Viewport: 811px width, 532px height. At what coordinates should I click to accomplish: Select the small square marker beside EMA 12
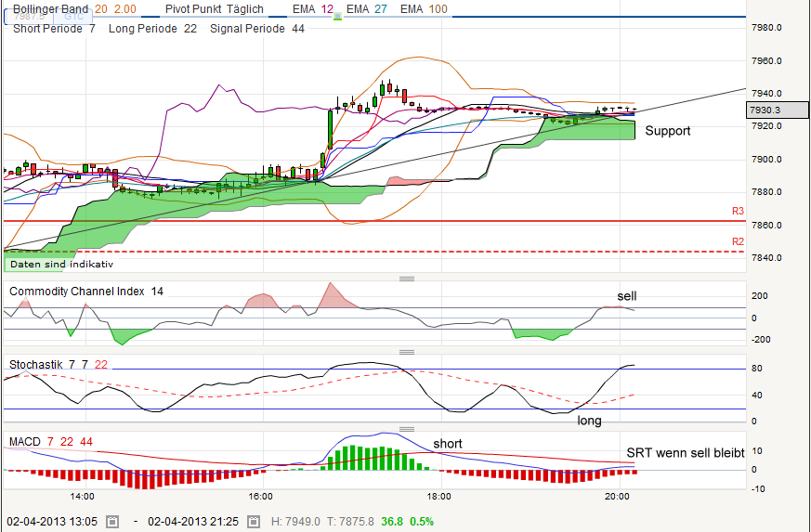[338, 17]
